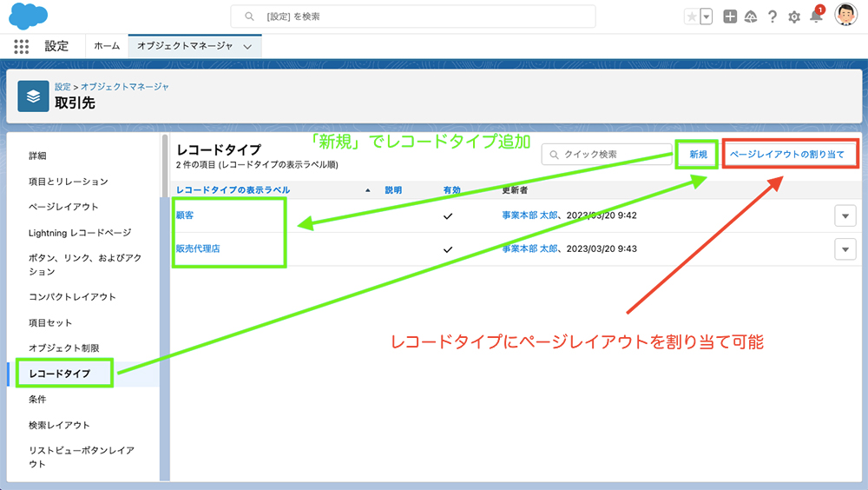Open ページレイアウト in the sidebar
Viewport: 868px width, 490px height.
(63, 207)
